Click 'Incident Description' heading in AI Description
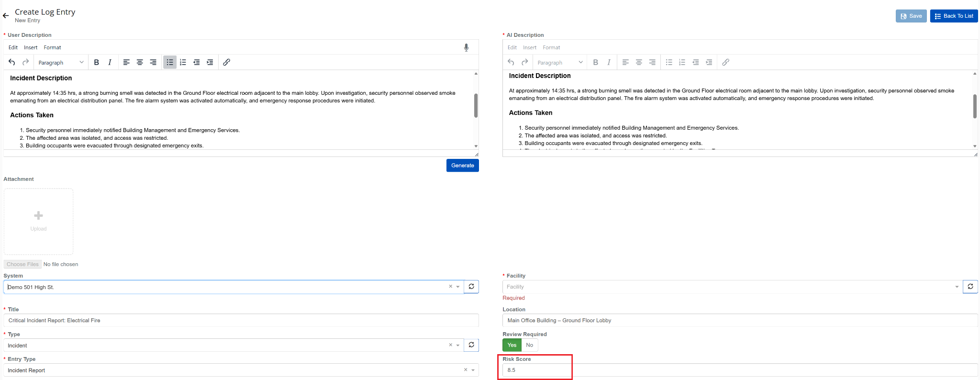980x380 pixels. [x=540, y=76]
